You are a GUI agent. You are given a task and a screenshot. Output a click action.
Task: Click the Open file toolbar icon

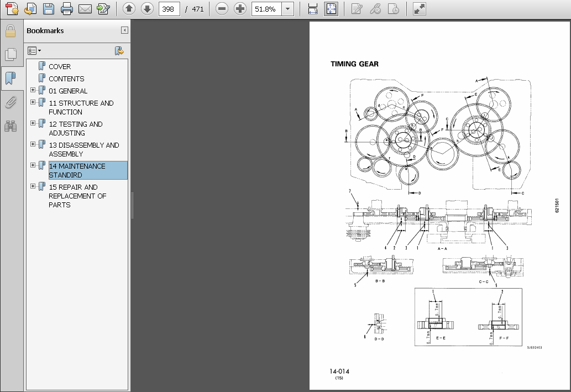[30, 9]
